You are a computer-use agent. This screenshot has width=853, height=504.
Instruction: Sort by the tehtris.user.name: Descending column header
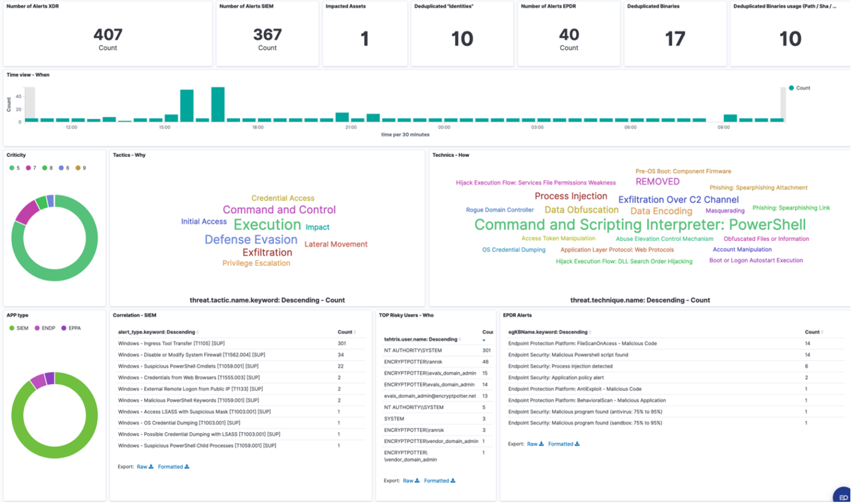(420, 339)
